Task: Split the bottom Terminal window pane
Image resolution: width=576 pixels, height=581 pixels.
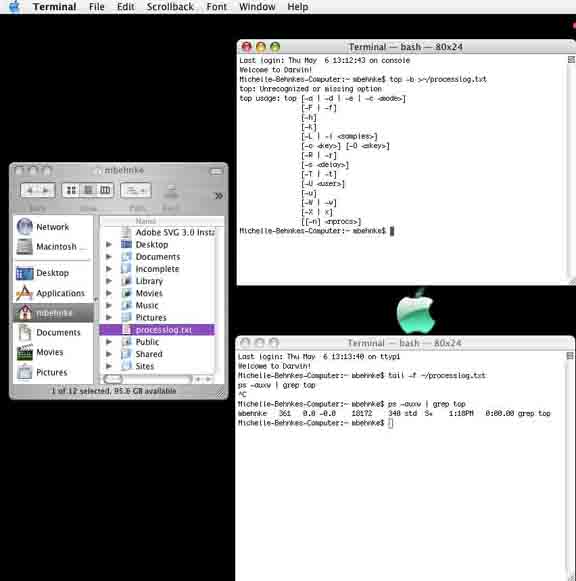Action: tap(570, 356)
